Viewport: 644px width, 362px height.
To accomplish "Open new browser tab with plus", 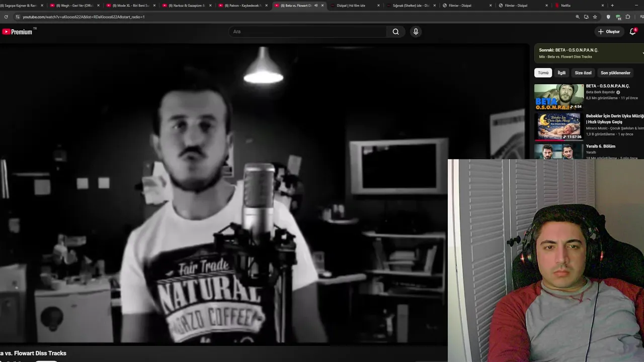I will (x=612, y=6).
